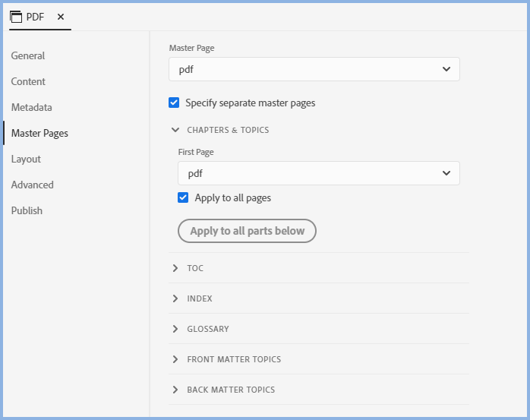Viewport: 530px width, 420px height.
Task: Toggle the Apply to all pages checkbox
Action: [x=183, y=197]
